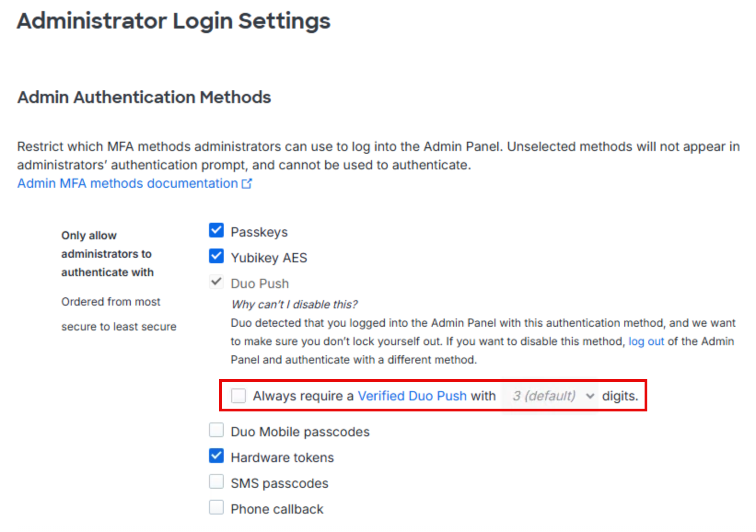The image size is (756, 532).
Task: Click the "Why can't I disable this?" text
Action: [x=294, y=305]
